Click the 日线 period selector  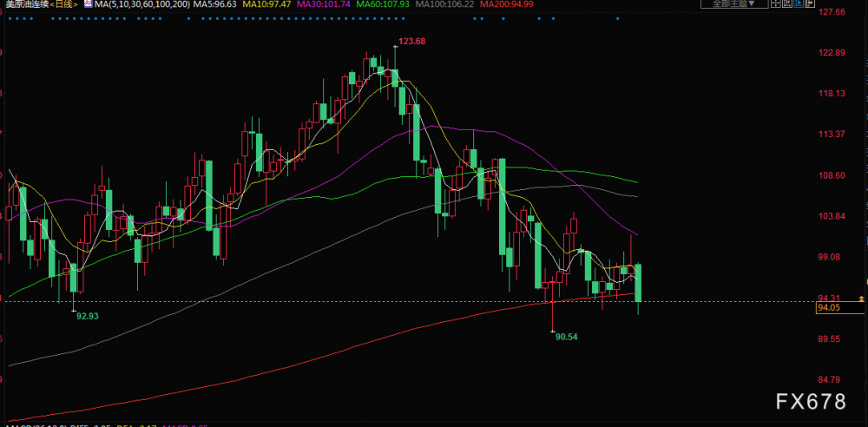63,4
